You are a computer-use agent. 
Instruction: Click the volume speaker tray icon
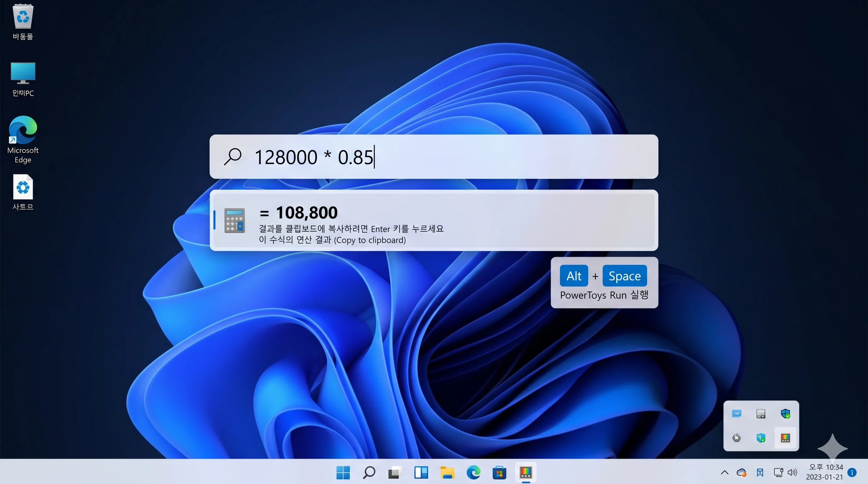(792, 473)
